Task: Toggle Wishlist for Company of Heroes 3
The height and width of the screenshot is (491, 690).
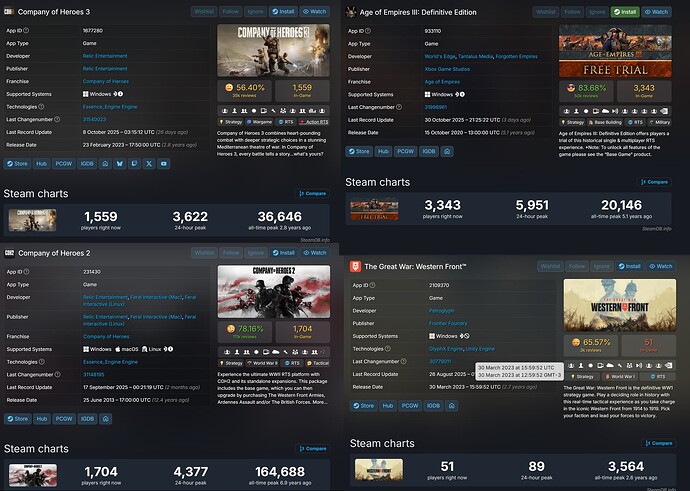Action: (203, 11)
